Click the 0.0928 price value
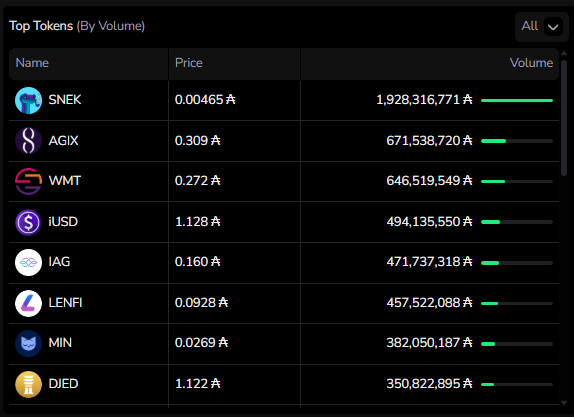Viewport: 574px width, 417px height. (201, 303)
